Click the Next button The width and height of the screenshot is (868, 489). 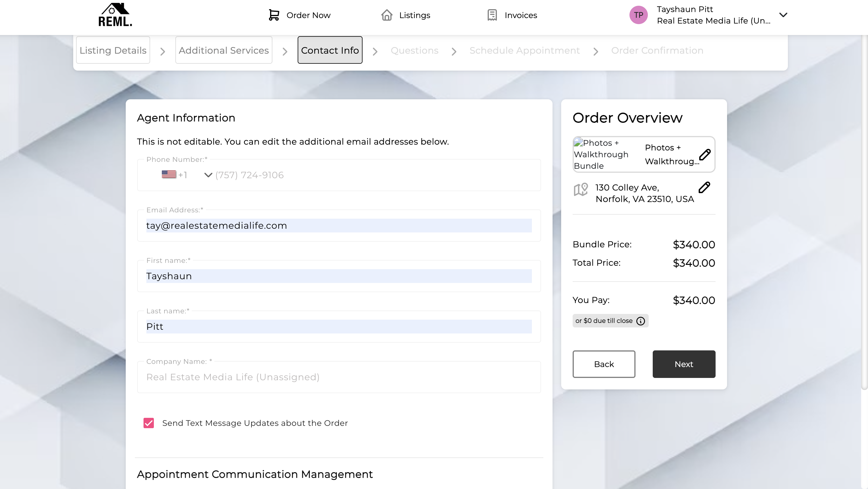[684, 364]
